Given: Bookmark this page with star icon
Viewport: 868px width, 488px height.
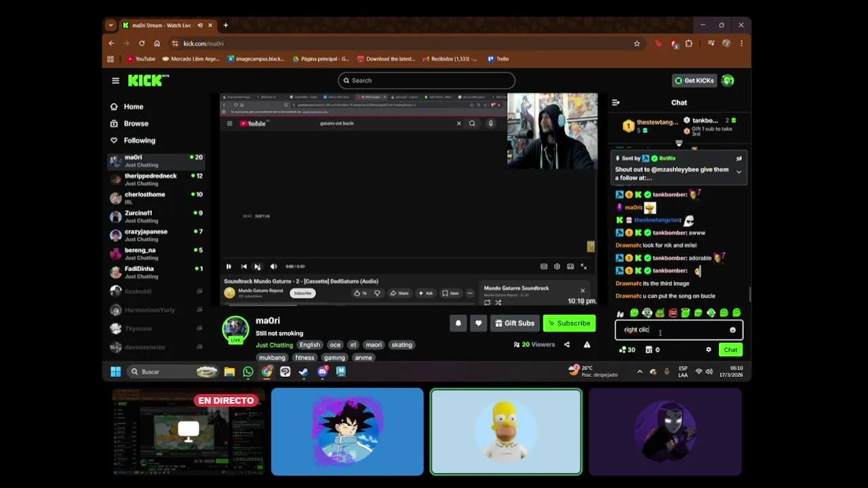Looking at the screenshot, I should tap(637, 43).
